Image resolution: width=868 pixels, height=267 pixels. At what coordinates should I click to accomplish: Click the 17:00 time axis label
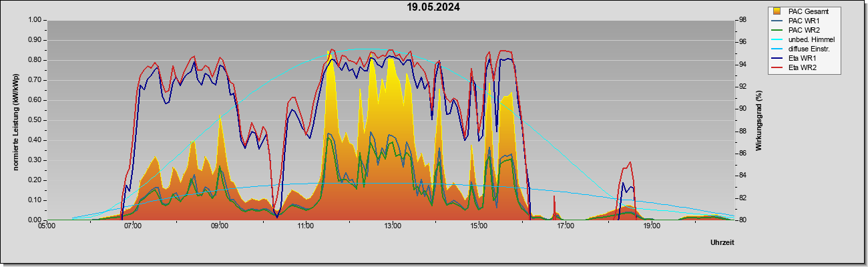[566, 226]
